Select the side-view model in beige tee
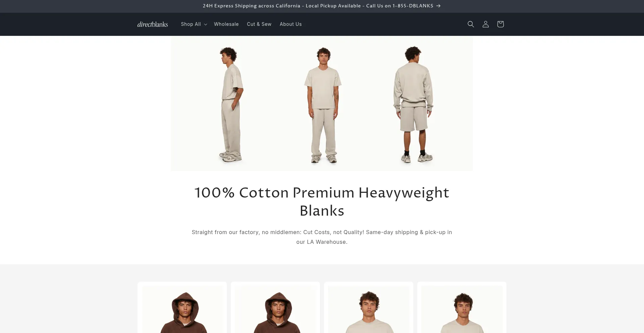Viewport: 644px width, 333px height. (x=231, y=104)
